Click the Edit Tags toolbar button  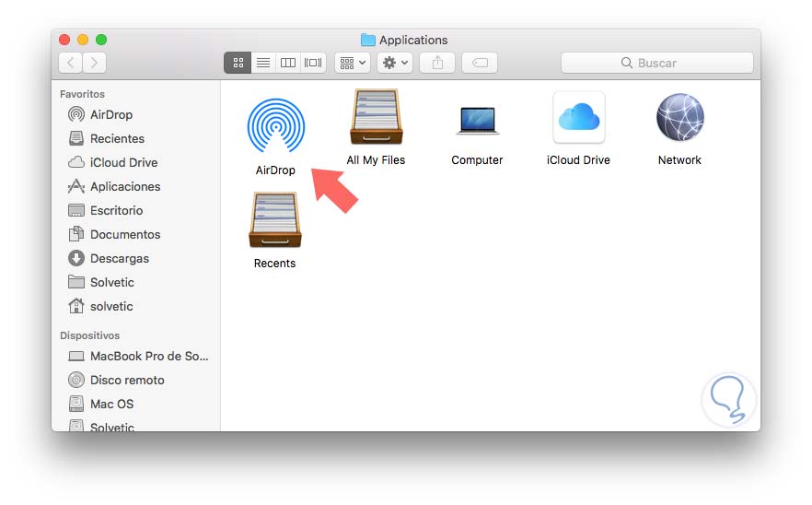click(x=480, y=63)
